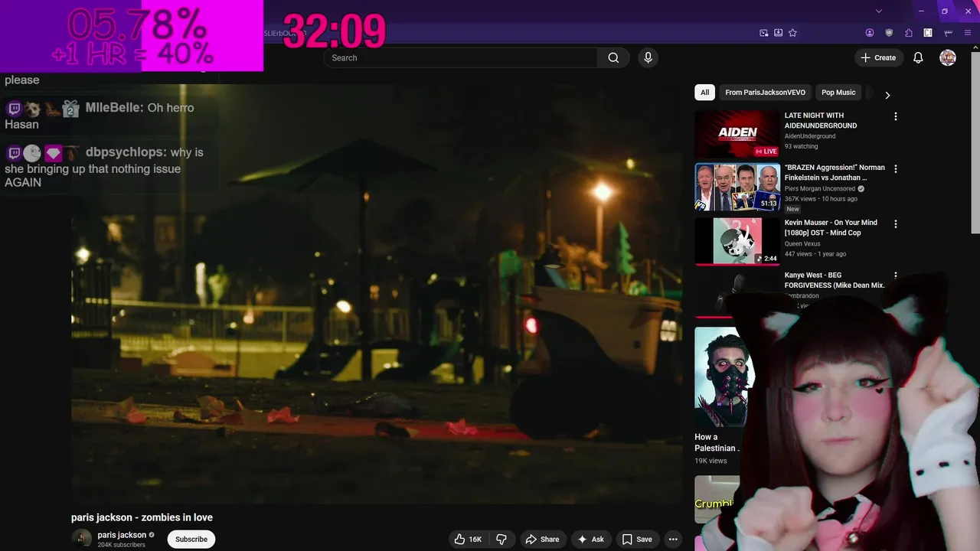This screenshot has width=980, height=551.
Task: Open more actions three-dot menu under video
Action: coord(673,540)
